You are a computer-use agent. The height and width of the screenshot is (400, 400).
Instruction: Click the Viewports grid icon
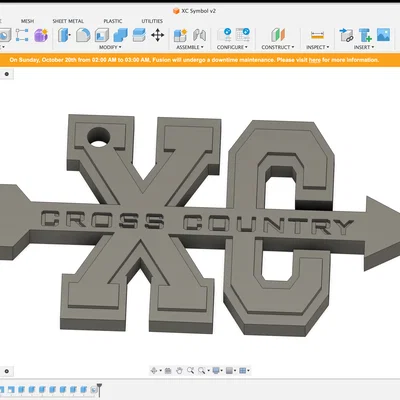click(243, 370)
